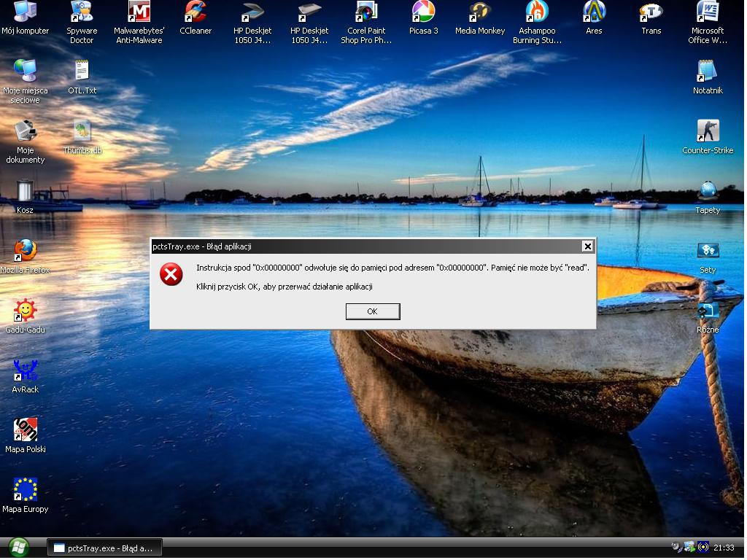
Task: Select the Spyware Doctor desktop icon
Action: point(82,12)
